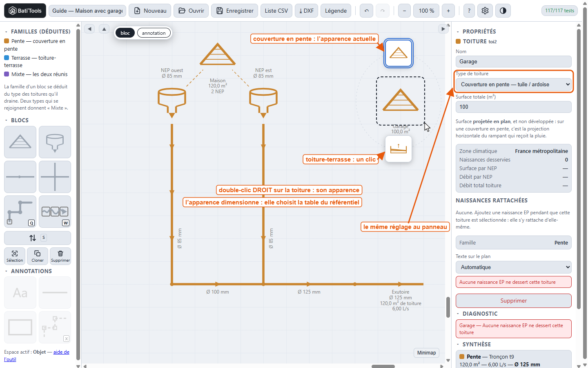
Task: Click the red Supprimer button in properties
Action: (514, 301)
